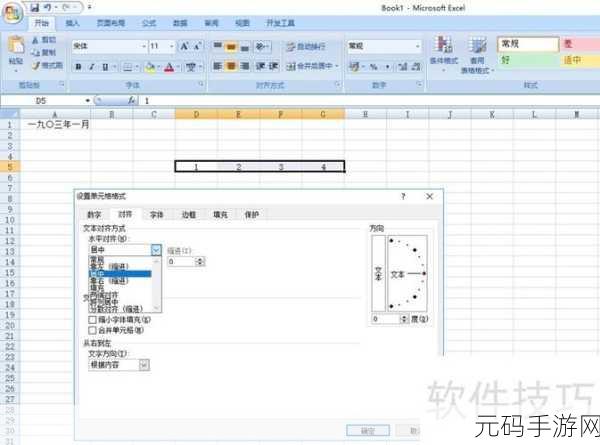600x445 pixels.
Task: Open the text direction (根据内容) dropdown
Action: click(144, 365)
